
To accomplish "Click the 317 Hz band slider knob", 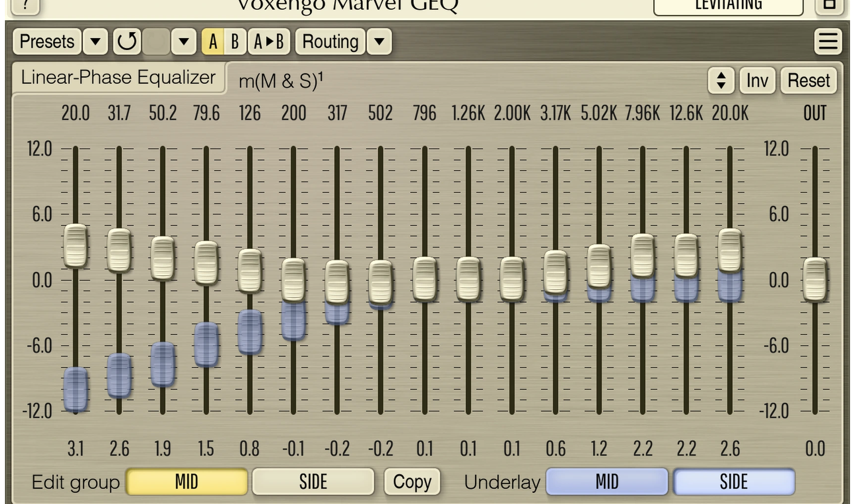I will tap(337, 282).
